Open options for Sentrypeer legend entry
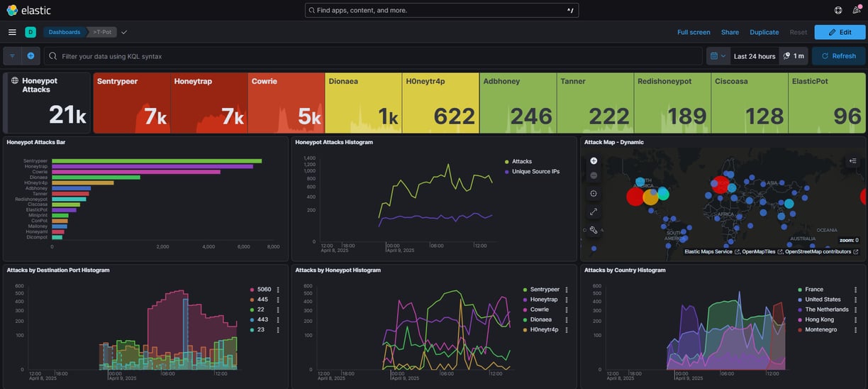 [567, 290]
